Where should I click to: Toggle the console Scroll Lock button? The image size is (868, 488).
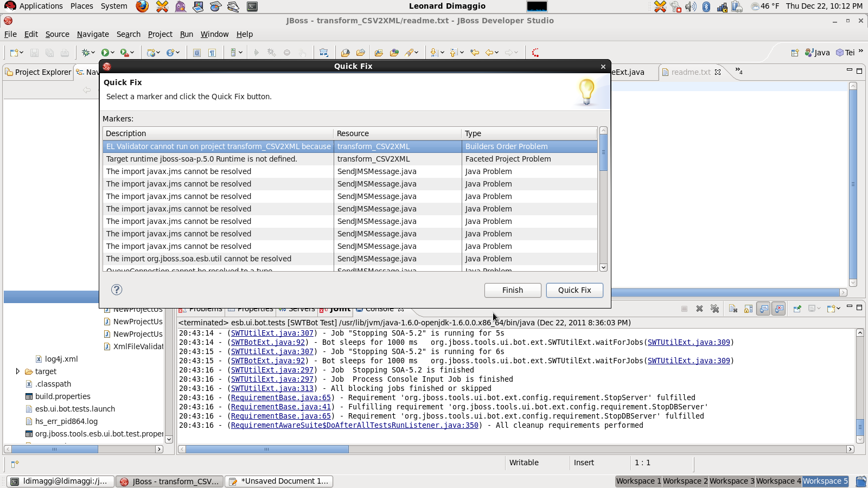click(748, 309)
